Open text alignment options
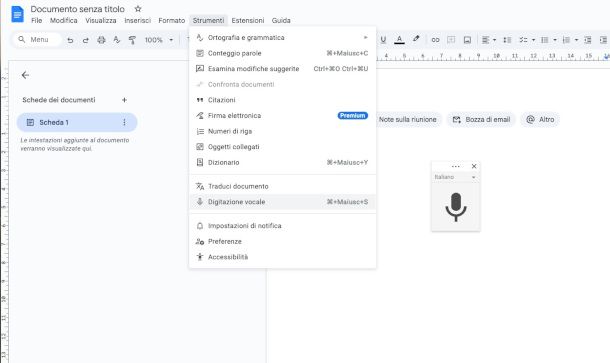Screen dimensions: 610x363 coord(489,40)
